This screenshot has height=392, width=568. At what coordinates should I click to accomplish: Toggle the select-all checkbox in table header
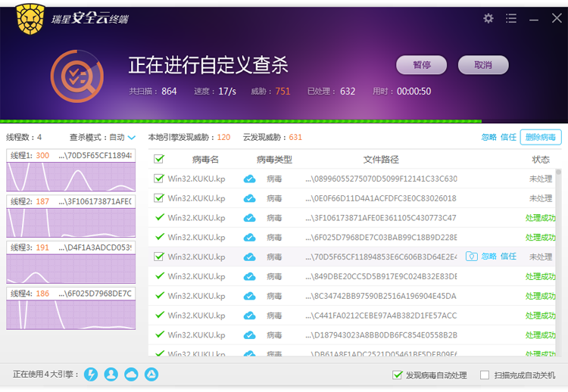tap(159, 159)
